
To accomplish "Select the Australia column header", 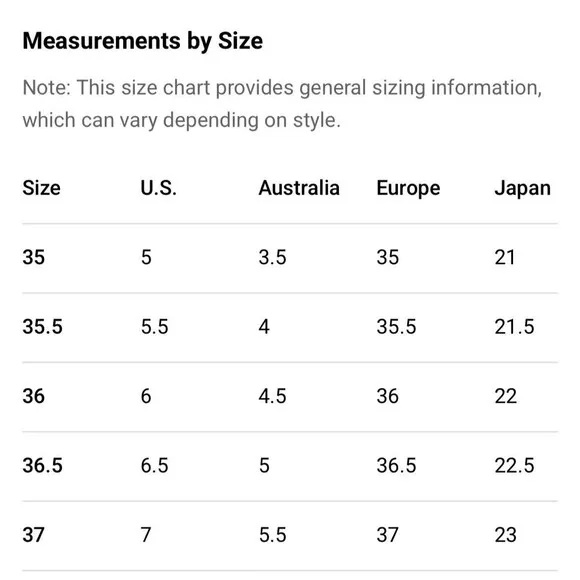I will 299,188.
